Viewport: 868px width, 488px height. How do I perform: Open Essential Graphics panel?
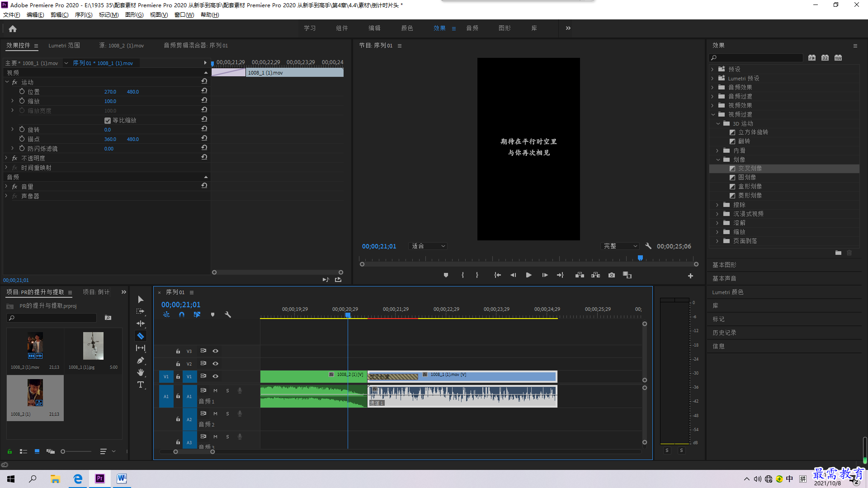[x=724, y=265]
